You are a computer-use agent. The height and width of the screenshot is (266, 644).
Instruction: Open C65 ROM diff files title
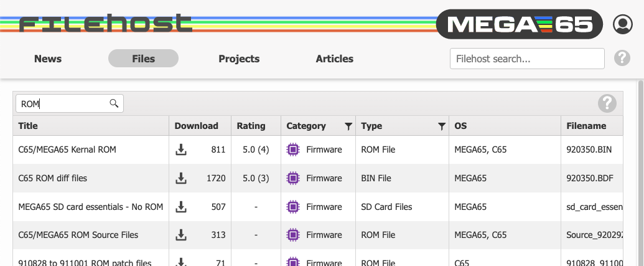tap(52, 178)
